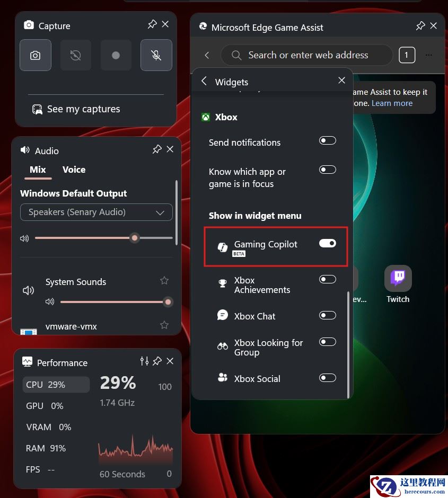
Task: Click the Search or enter web address field
Action: [x=306, y=55]
